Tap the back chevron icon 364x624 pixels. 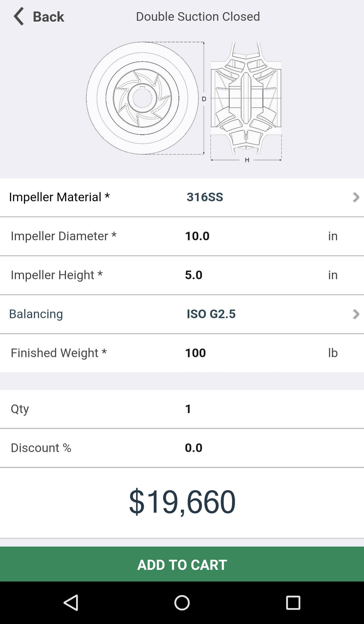(19, 16)
